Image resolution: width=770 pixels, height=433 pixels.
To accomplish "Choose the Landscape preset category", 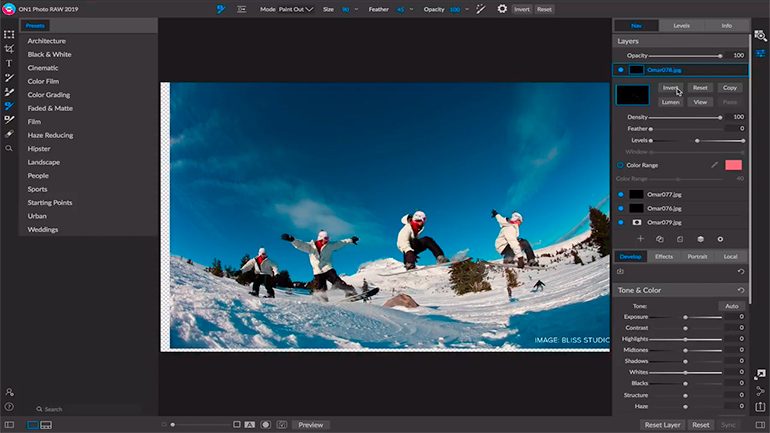I will click(x=43, y=162).
